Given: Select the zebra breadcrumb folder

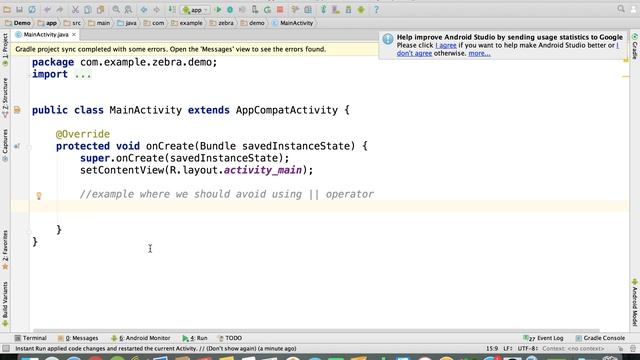Looking at the screenshot, I should (x=222, y=23).
